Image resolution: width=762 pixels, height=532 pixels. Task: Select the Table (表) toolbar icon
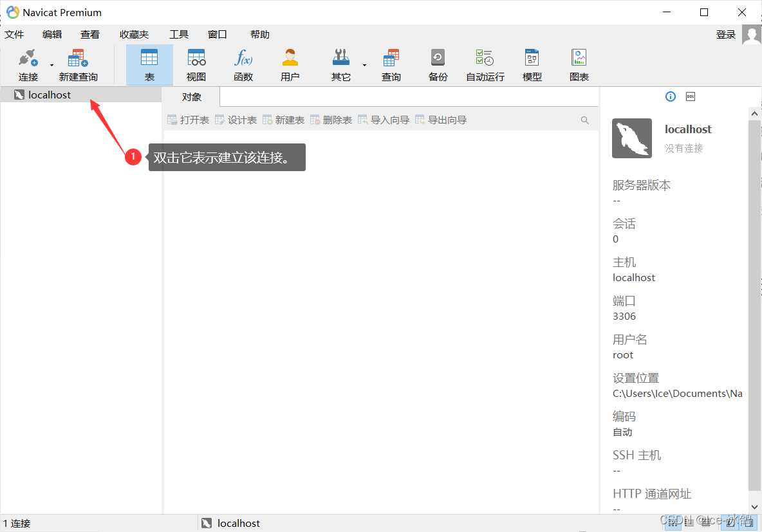tap(149, 64)
